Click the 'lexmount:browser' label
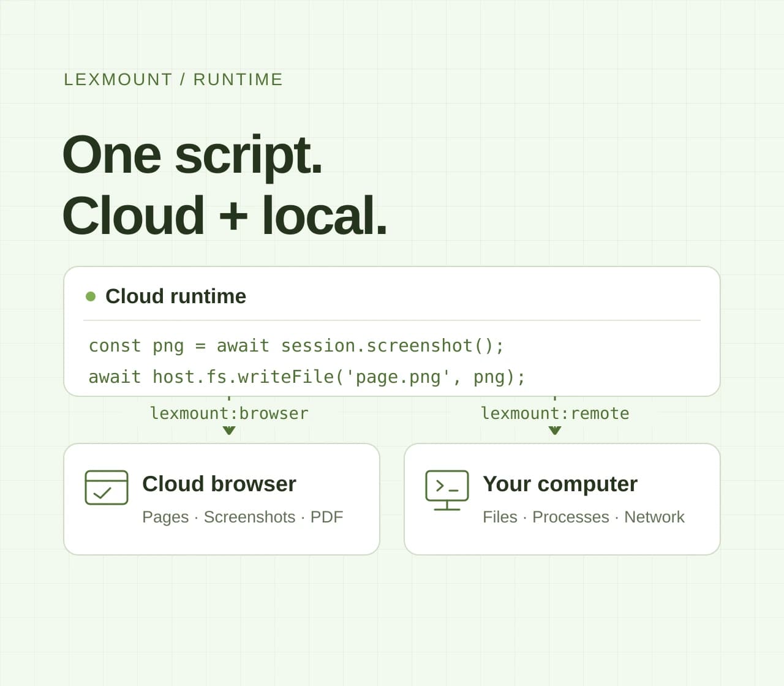 (x=229, y=413)
